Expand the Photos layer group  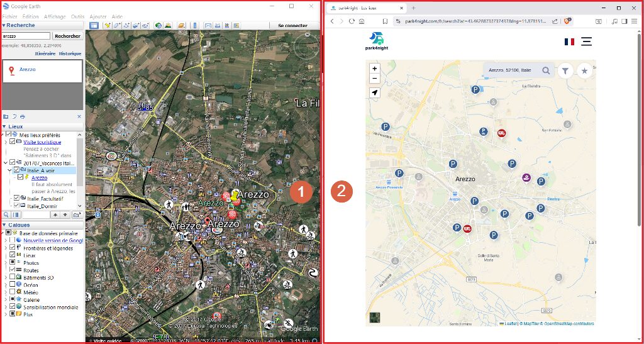click(6, 263)
